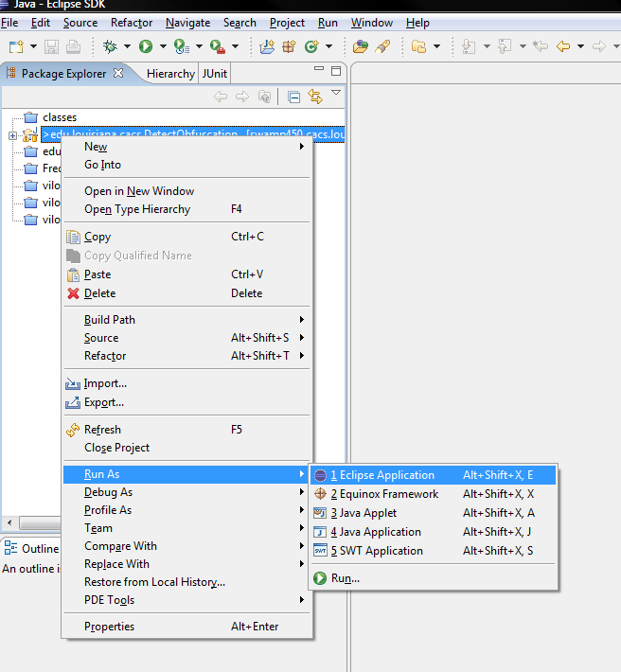Image resolution: width=621 pixels, height=672 pixels.
Task: Minimize the Package Explorer view
Action: [318, 68]
